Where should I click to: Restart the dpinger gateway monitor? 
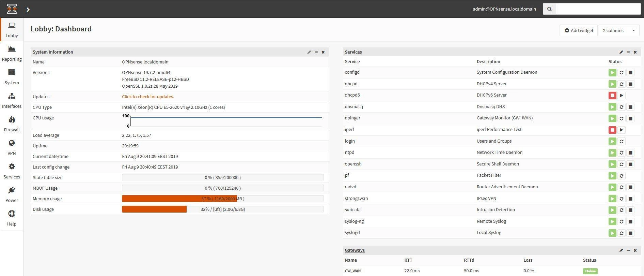621,118
